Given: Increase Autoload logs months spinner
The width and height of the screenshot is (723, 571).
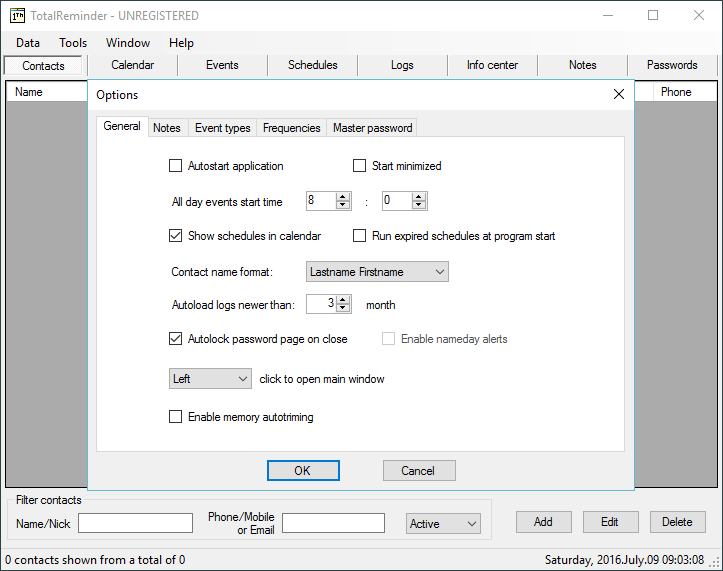Looking at the screenshot, I should tap(343, 300).
